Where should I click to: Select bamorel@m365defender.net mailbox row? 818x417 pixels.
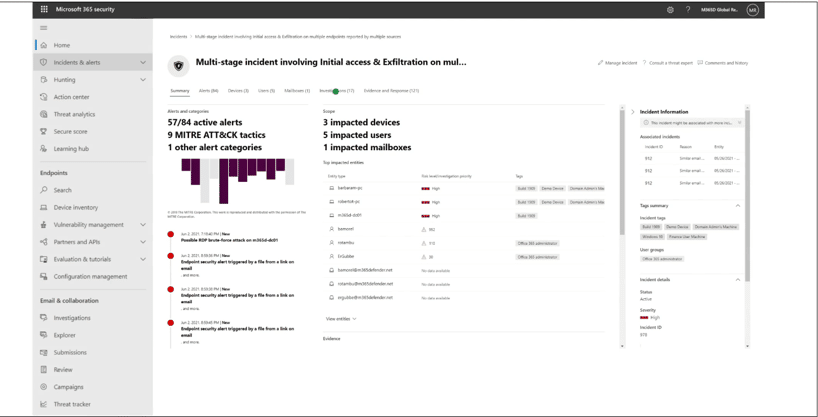pyautogui.click(x=464, y=270)
